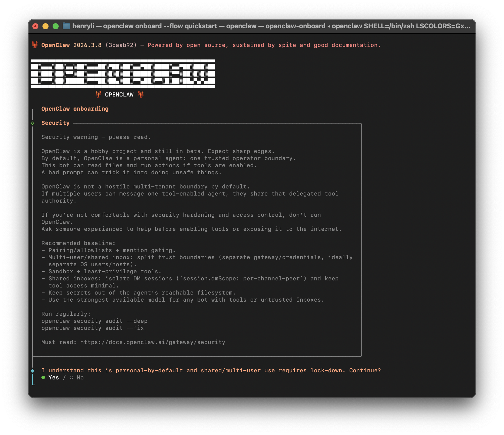Open the docs.openclaw.ai gateway security link

click(x=153, y=342)
